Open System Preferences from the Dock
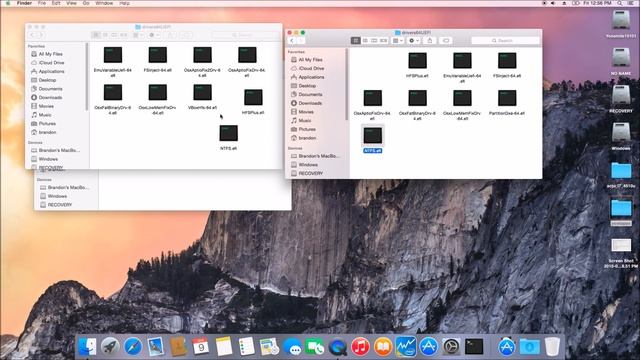 point(451,347)
